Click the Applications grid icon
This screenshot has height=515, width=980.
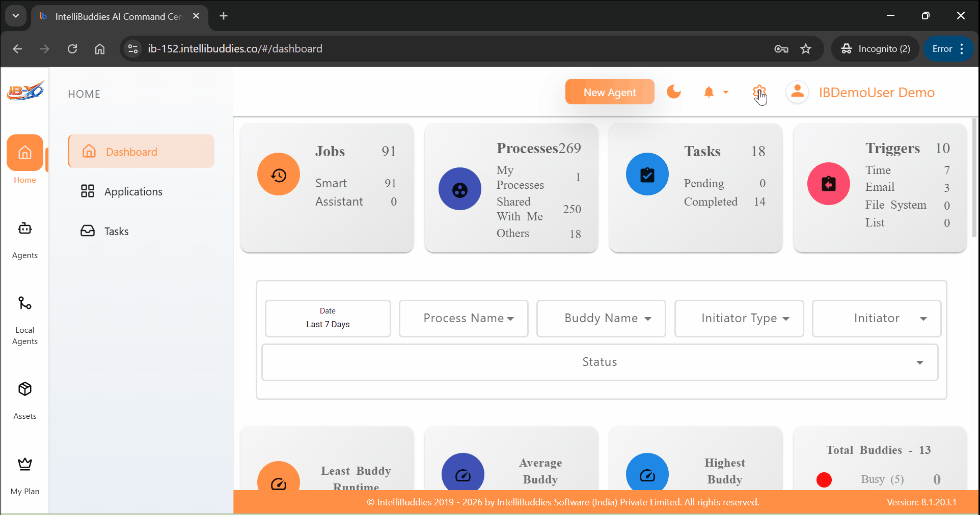click(x=88, y=191)
